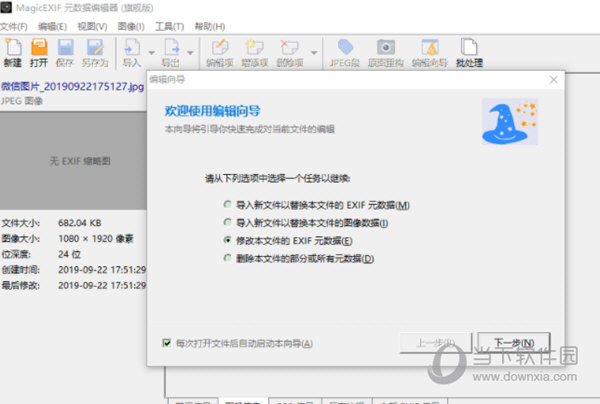Open the 帮助(H) menu
Screen dimensions: 600x404
point(210,26)
